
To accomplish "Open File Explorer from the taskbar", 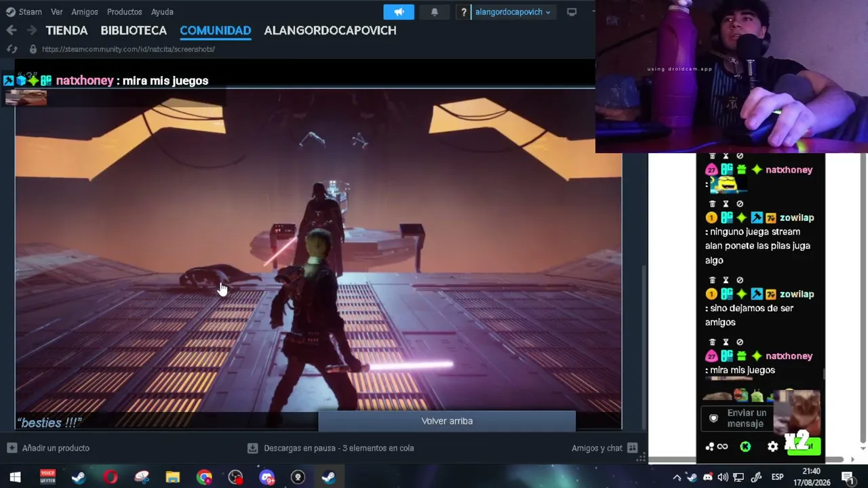I will pyautogui.click(x=173, y=477).
